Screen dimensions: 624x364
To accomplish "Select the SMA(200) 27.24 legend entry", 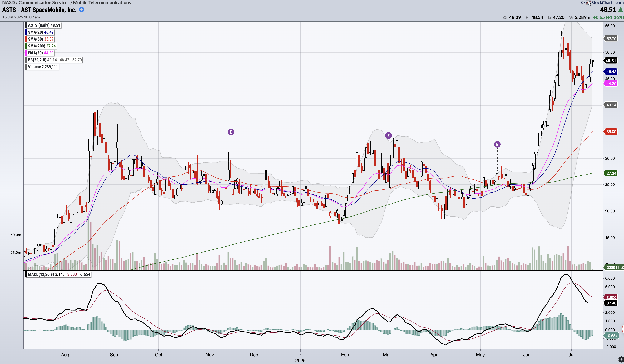I will 41,46.
